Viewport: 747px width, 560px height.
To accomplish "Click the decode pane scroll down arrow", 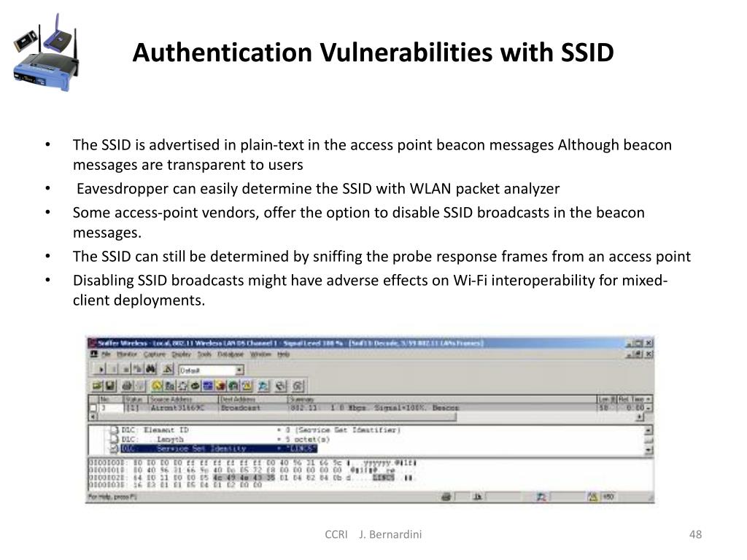I will (x=648, y=449).
